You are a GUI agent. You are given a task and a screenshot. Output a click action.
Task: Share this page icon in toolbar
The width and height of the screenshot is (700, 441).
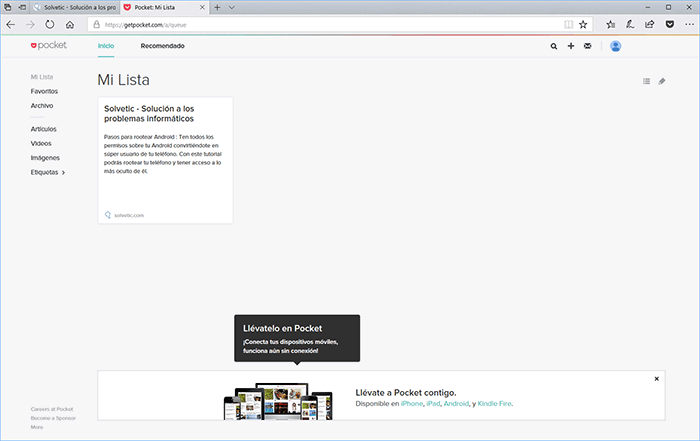tap(650, 25)
